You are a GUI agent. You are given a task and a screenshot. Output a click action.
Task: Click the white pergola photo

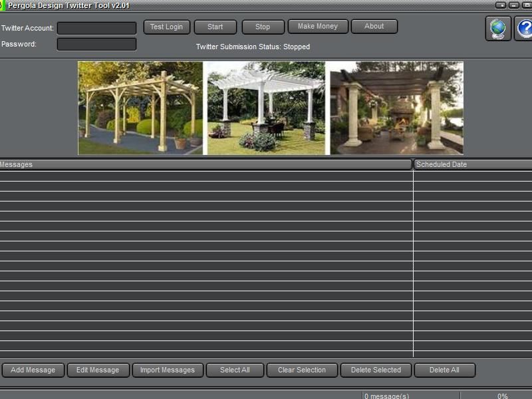point(266,108)
